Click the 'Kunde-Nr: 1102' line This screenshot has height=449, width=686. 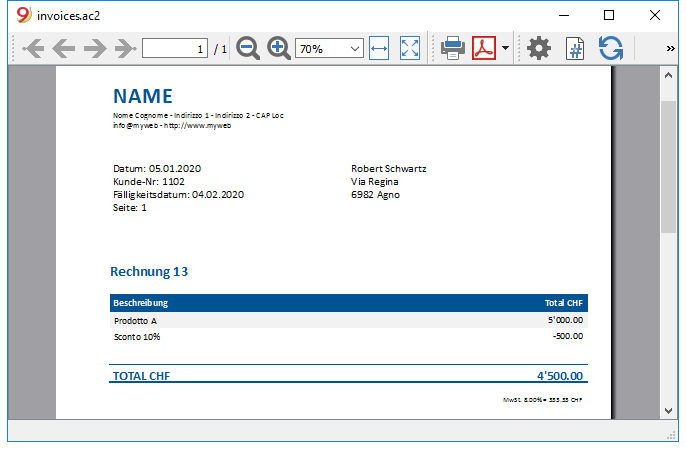[x=149, y=182]
